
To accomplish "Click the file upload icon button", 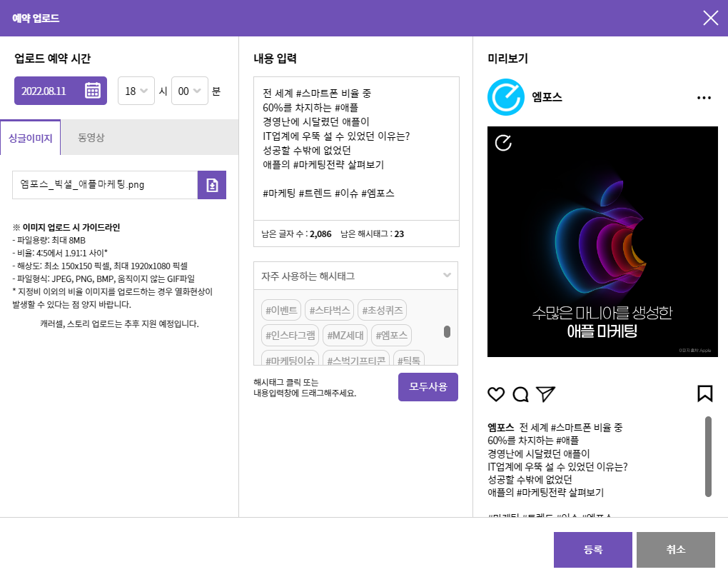I will point(212,185).
